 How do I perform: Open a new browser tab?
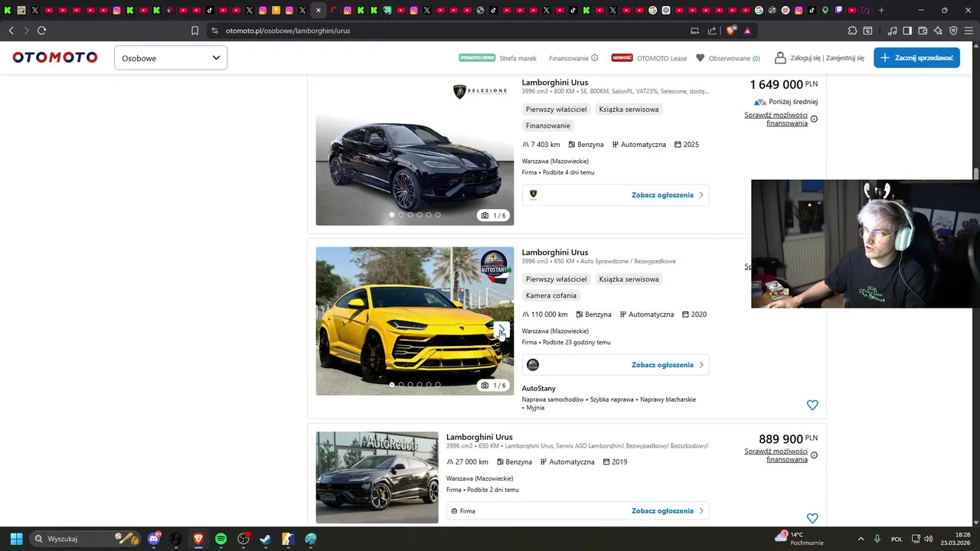(881, 10)
